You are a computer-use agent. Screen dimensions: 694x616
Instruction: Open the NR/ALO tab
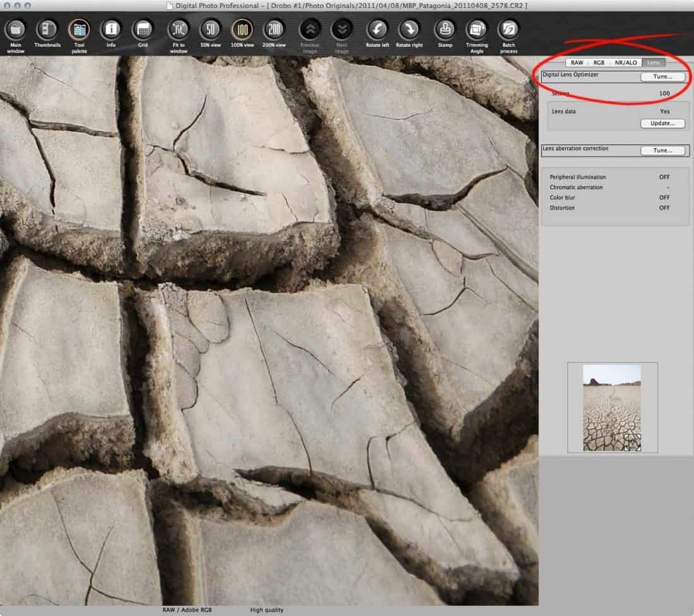tap(626, 62)
